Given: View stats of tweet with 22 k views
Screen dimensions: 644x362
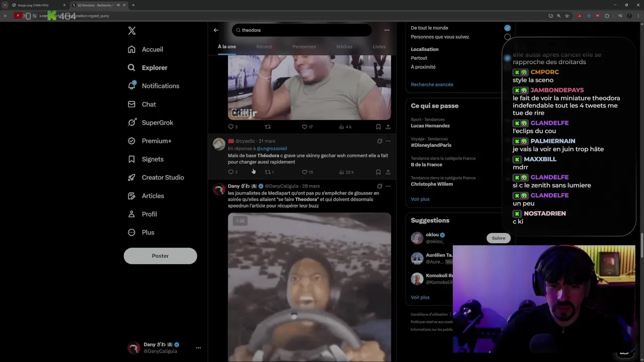Looking at the screenshot, I should [x=346, y=172].
